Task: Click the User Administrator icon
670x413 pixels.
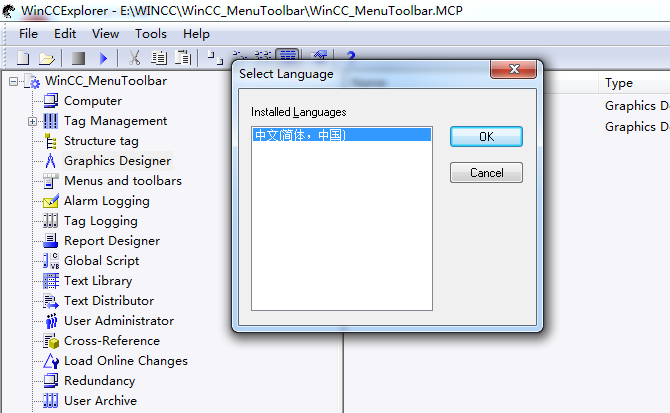Action: click(x=51, y=321)
